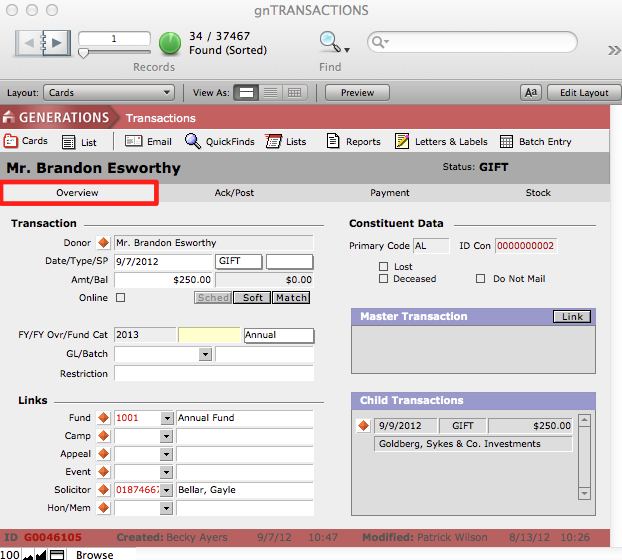Click the record navigation slider
This screenshot has width=622, height=560.
[82, 53]
